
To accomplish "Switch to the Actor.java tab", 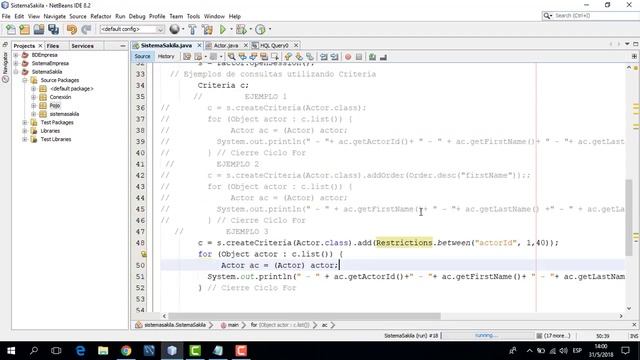I will tap(226, 45).
